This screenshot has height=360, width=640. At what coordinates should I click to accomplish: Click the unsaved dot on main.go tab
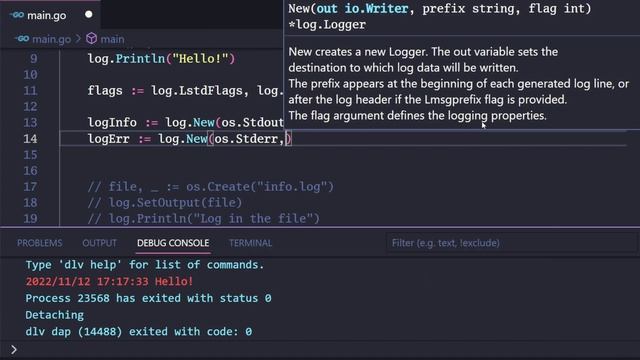tap(89, 15)
